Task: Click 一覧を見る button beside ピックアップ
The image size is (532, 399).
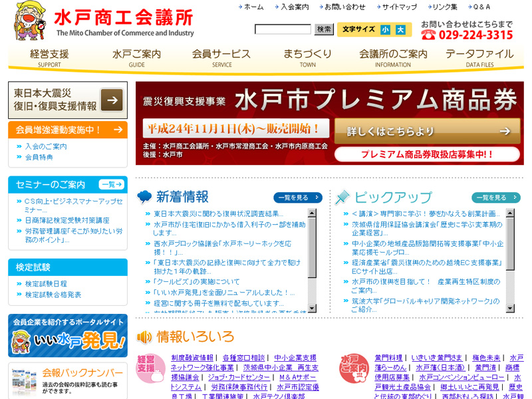Action: tap(496, 198)
